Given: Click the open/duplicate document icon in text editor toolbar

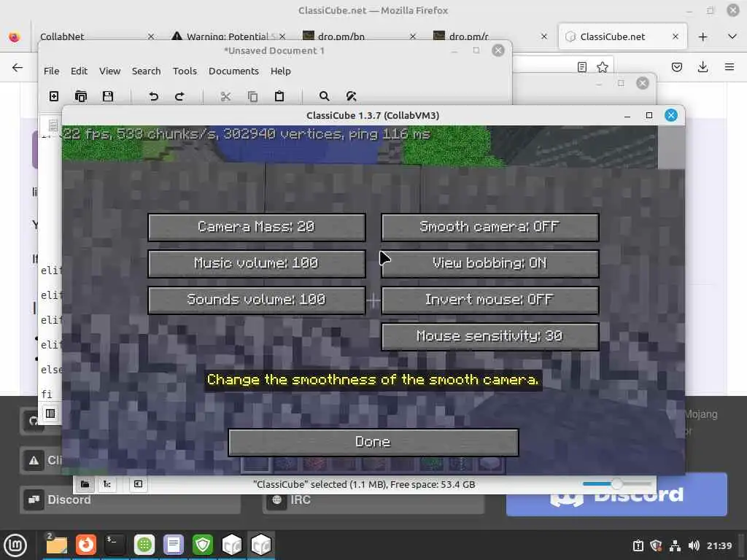Looking at the screenshot, I should point(81,96).
